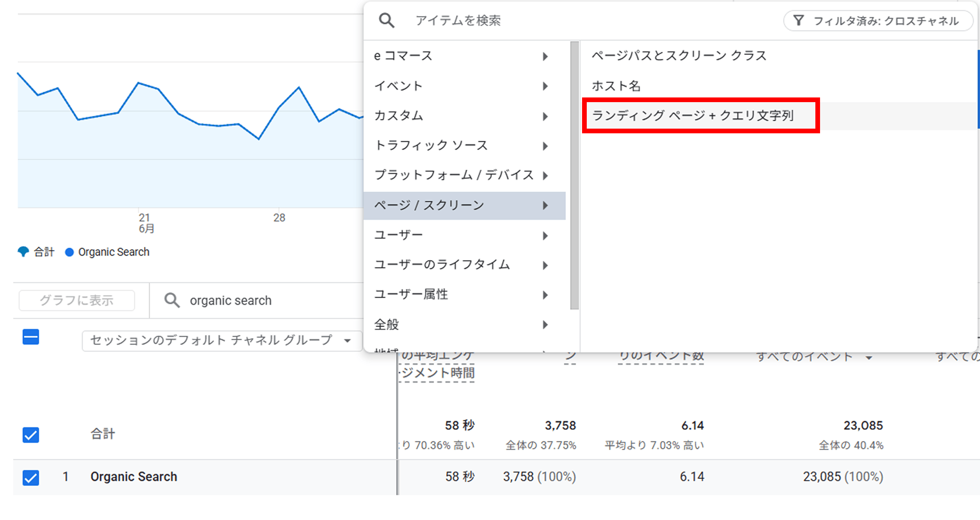
Task: Expand the 全般 submenu arrow
Action: pos(545,325)
